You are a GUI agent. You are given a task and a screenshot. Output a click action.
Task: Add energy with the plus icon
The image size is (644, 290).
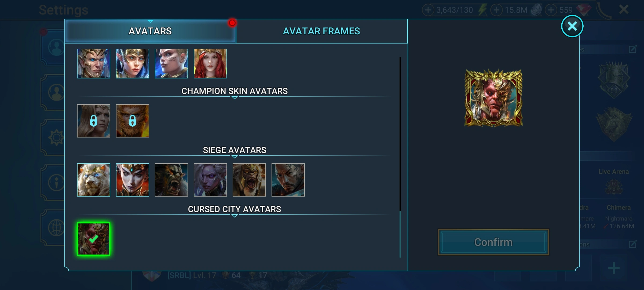[x=428, y=10]
